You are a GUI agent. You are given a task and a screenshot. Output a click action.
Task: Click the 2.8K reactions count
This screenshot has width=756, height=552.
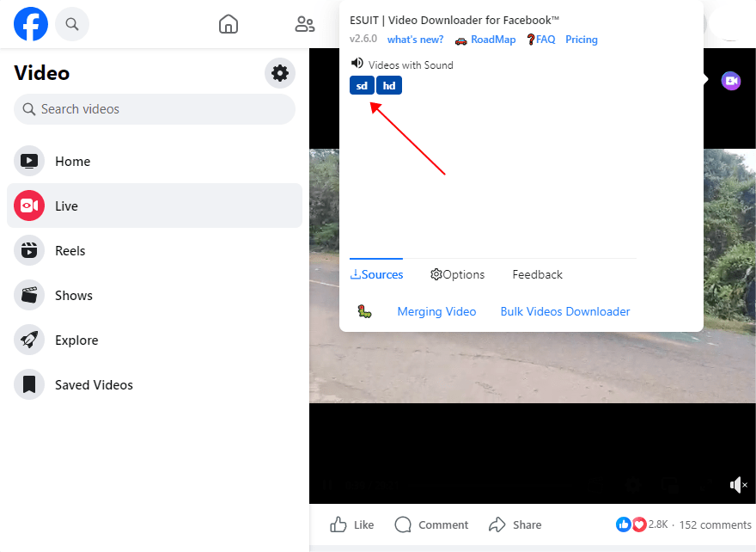pyautogui.click(x=658, y=524)
